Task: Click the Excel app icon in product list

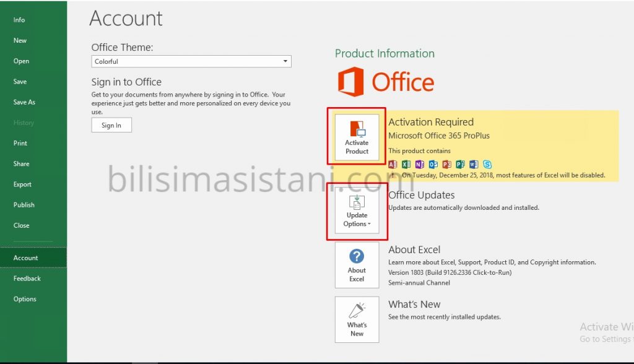Action: pyautogui.click(x=406, y=164)
